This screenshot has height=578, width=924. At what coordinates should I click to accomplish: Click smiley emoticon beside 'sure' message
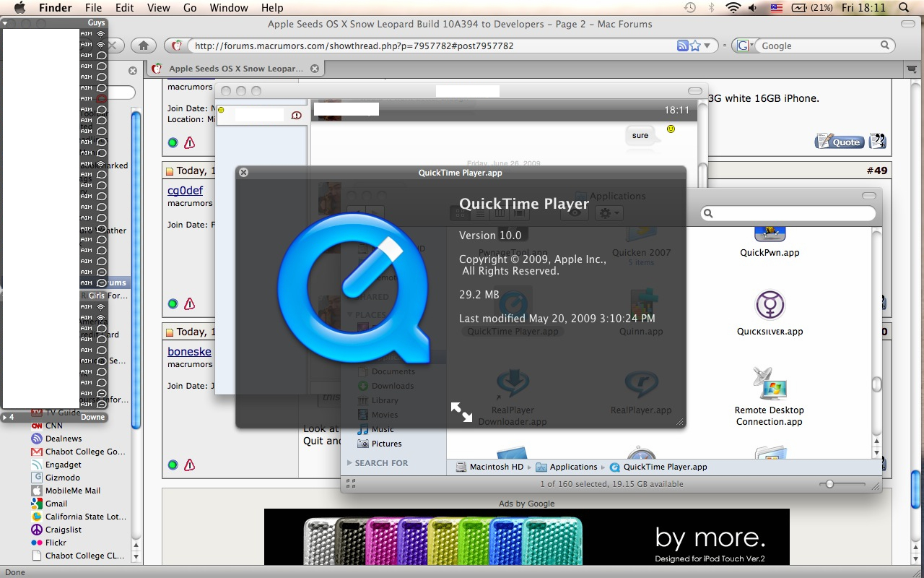[x=671, y=129]
